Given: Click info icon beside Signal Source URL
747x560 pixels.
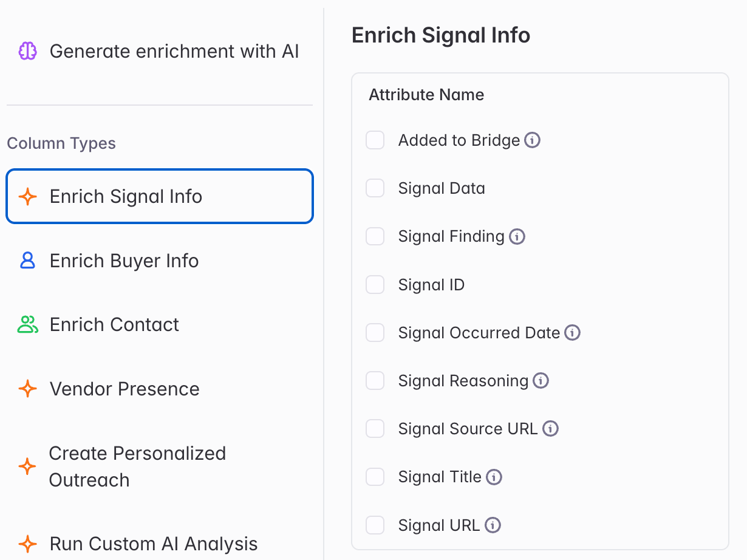Looking at the screenshot, I should click(x=550, y=429).
